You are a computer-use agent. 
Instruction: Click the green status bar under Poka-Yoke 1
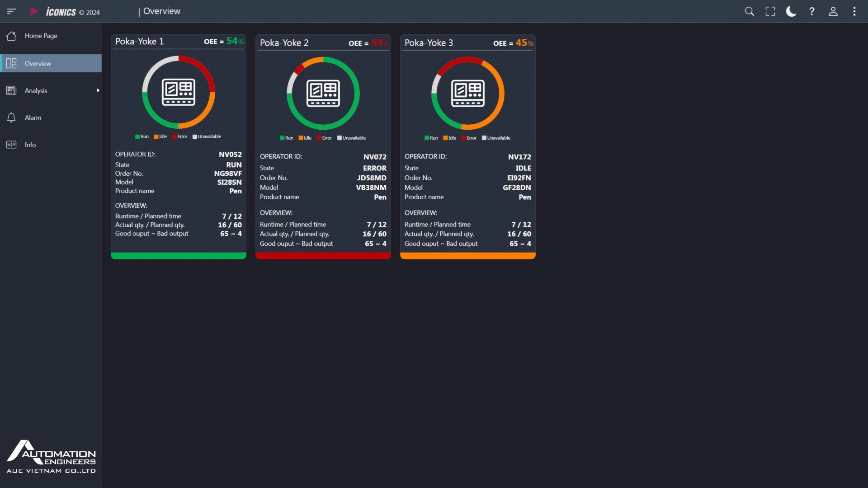(x=179, y=256)
